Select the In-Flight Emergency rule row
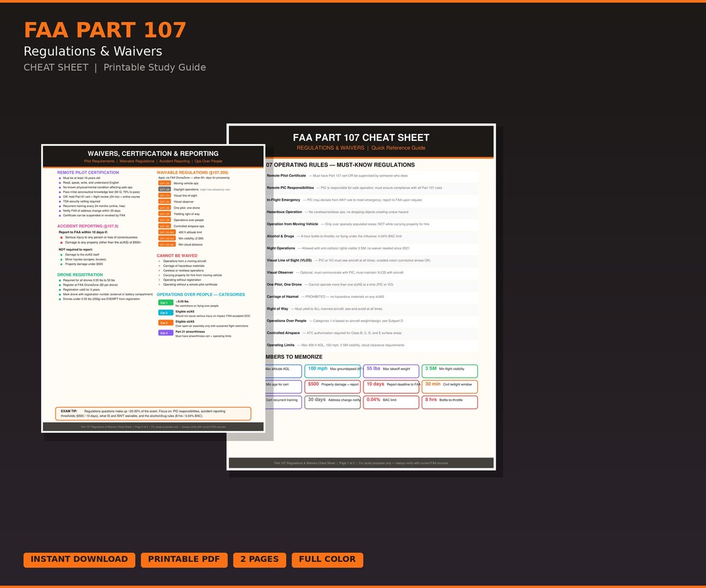The width and height of the screenshot is (706, 588). [x=372, y=200]
